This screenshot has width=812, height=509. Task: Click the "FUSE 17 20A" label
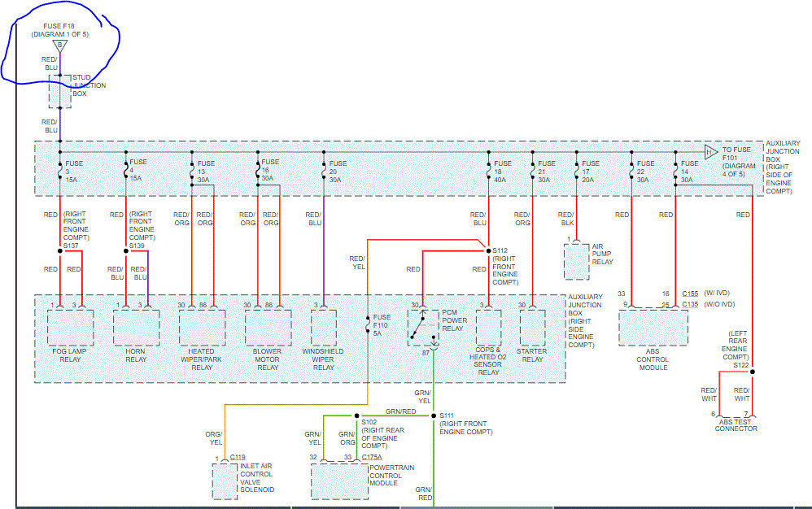pyautogui.click(x=591, y=172)
